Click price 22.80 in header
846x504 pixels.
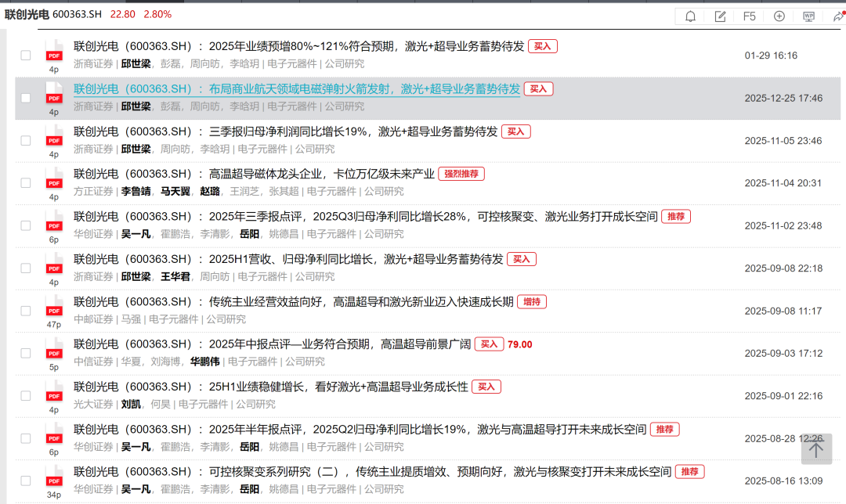(122, 15)
